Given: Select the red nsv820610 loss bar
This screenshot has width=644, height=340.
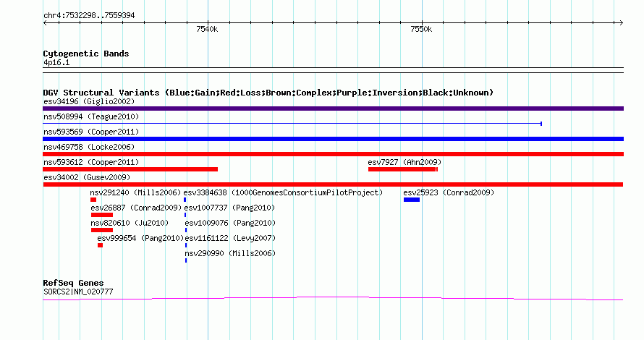Looking at the screenshot, I should coord(102,230).
